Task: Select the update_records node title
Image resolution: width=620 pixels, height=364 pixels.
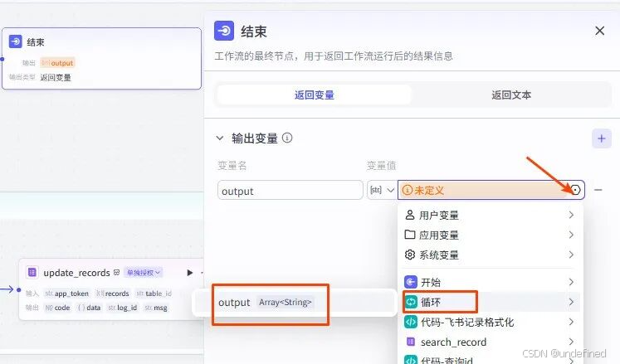Action: click(x=76, y=273)
